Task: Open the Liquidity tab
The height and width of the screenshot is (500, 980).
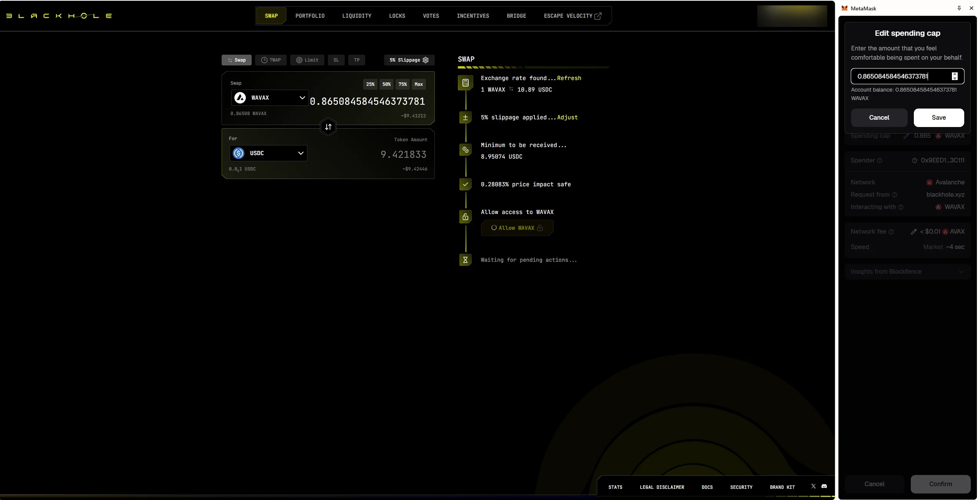Action: [357, 16]
